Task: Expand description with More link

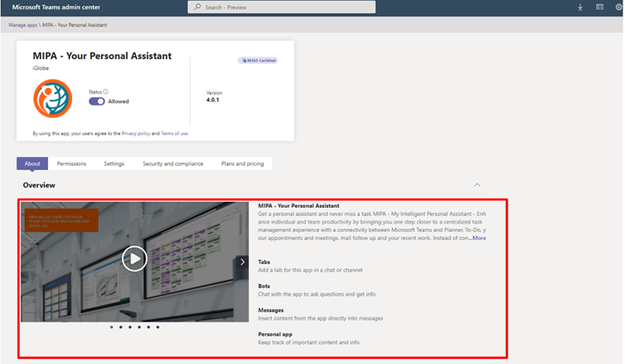Action: coord(479,238)
